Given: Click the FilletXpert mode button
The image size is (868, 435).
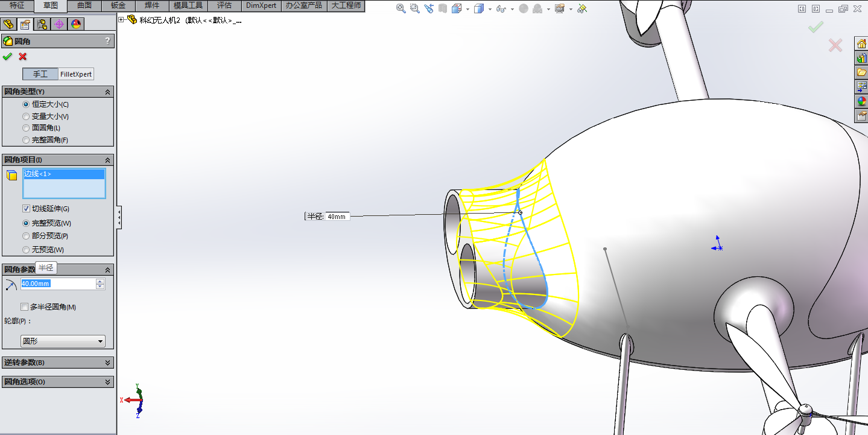Looking at the screenshot, I should click(76, 74).
